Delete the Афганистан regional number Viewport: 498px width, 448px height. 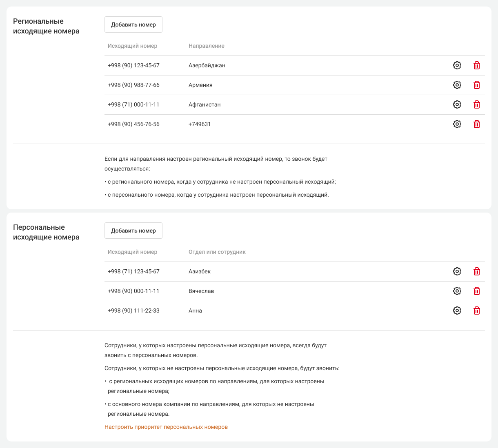[476, 104]
